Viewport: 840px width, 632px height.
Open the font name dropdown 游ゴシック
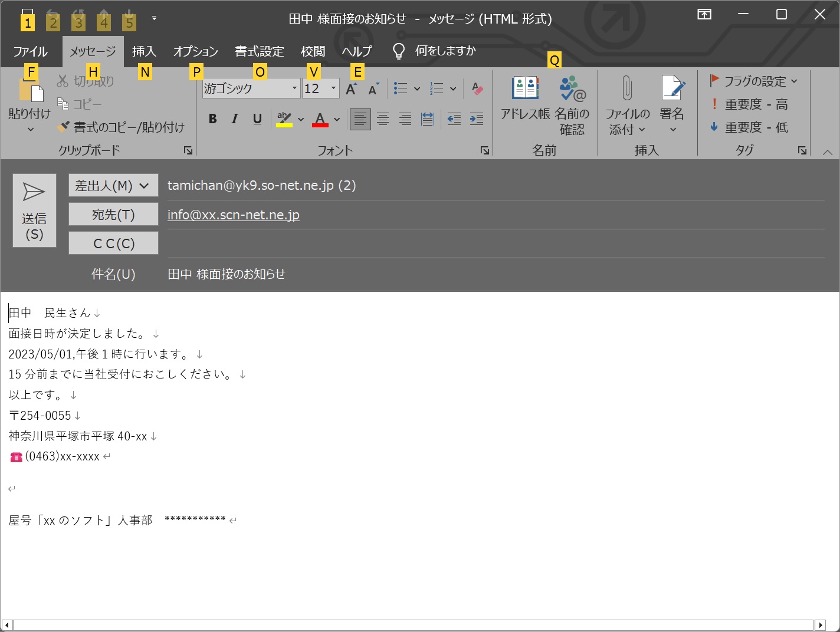pos(294,88)
